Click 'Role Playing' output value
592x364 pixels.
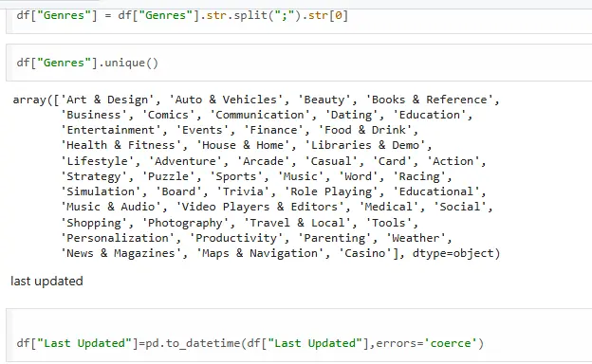[331, 191]
